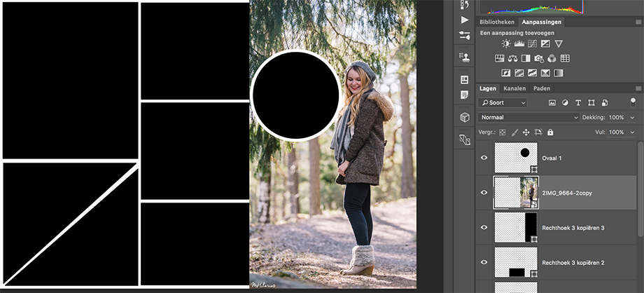Add an Exposure adjustment layer

click(x=545, y=43)
